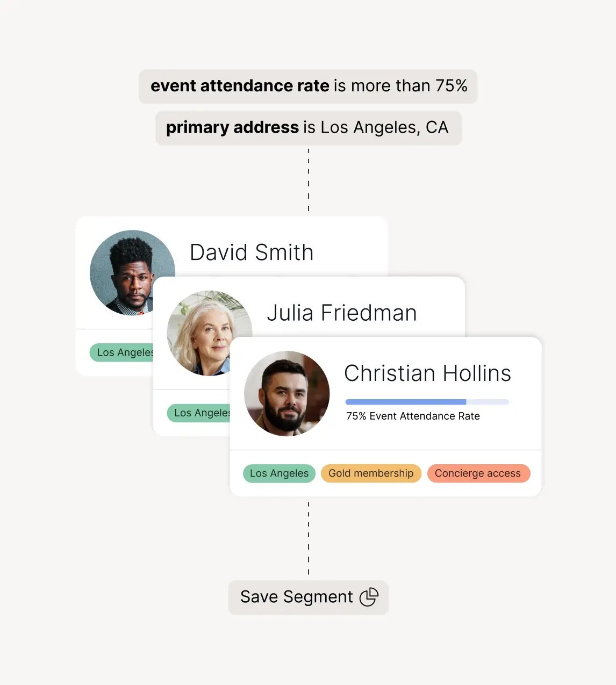Click Los Angeles tag on Christian Hollins' card
The image size is (616, 685).
point(279,473)
